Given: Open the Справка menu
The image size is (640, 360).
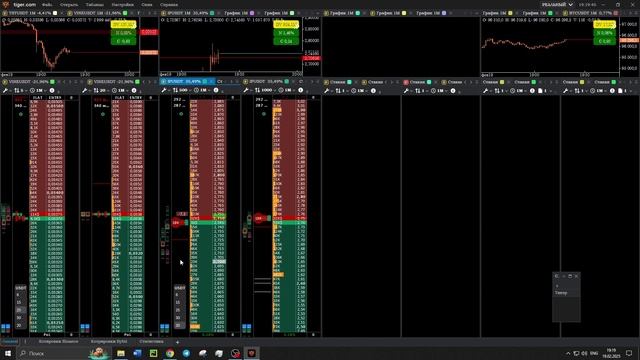Looking at the screenshot, I should click(169, 4).
